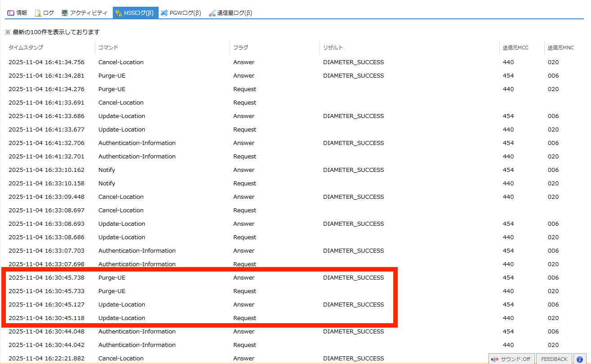591x364 pixels.
Task: Open アクティビティ via its monitor icon
Action: pyautogui.click(x=65, y=13)
